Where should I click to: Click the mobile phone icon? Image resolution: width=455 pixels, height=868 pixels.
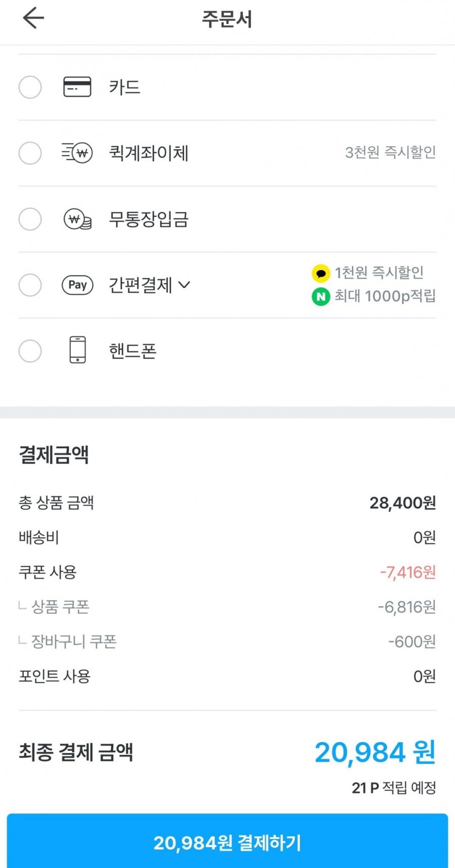pyautogui.click(x=77, y=350)
